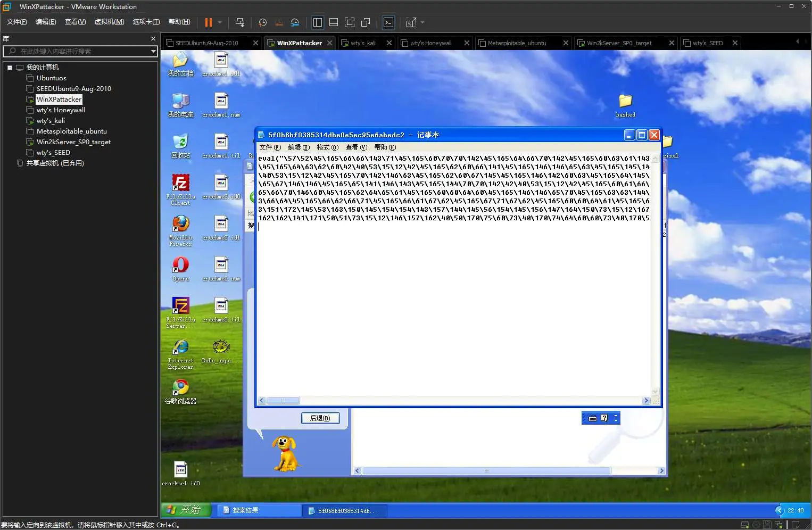Image resolution: width=812 pixels, height=530 pixels.
Task: Toggle the console view
Action: (388, 22)
